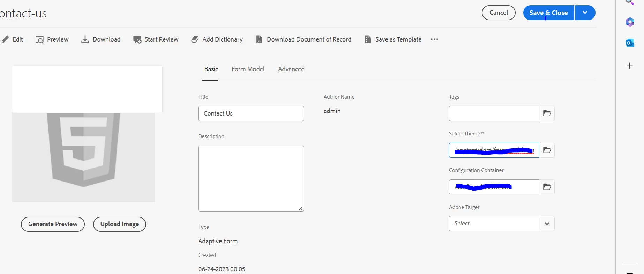Click the Adaptive Form type text
Image resolution: width=644 pixels, height=274 pixels.
218,241
